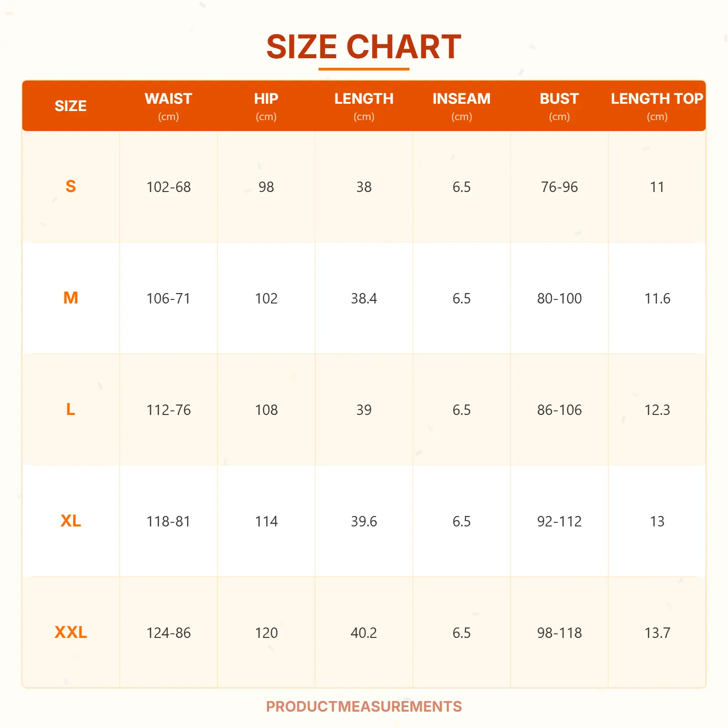
Task: Click the BUST column header
Action: 559,99
